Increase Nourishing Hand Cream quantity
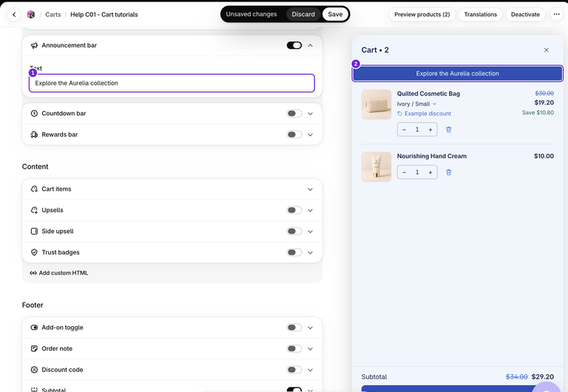 pos(430,172)
